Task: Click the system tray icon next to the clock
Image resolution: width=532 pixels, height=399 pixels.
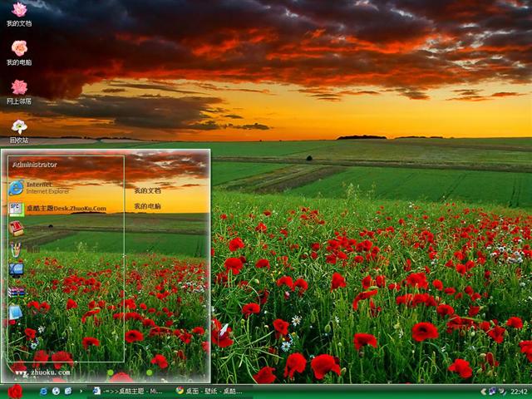Action: (x=502, y=392)
